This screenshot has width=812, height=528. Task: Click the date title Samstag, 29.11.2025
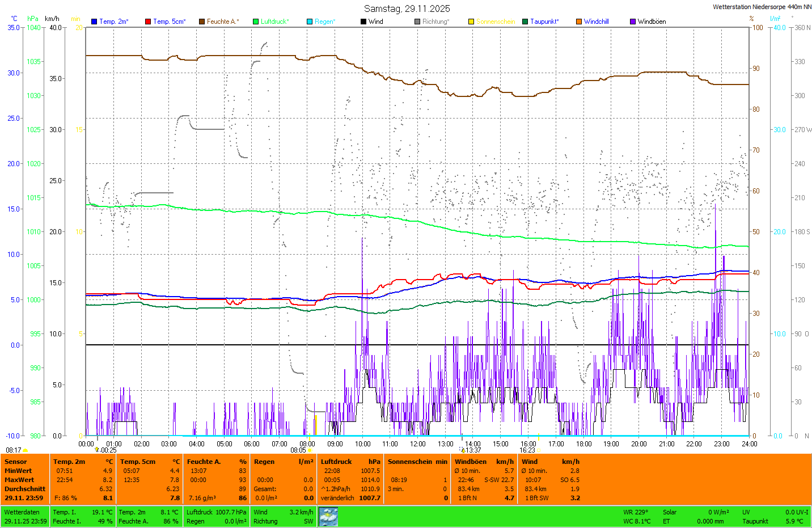coord(407,9)
